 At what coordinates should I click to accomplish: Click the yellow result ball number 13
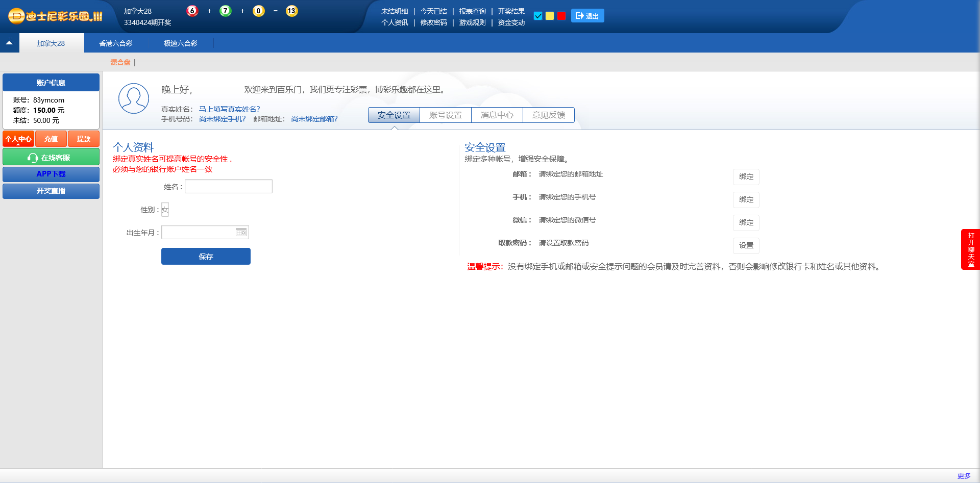coord(291,11)
